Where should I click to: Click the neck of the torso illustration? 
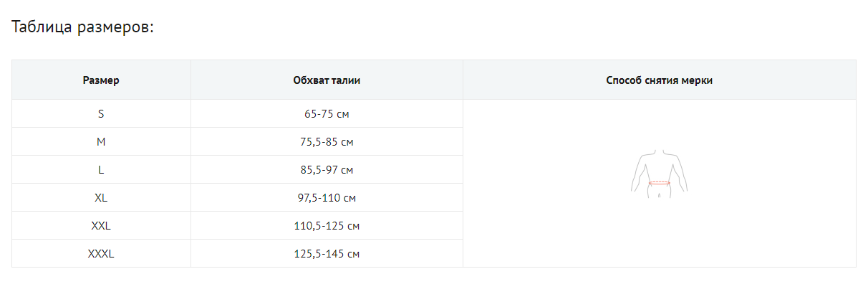coord(659,153)
